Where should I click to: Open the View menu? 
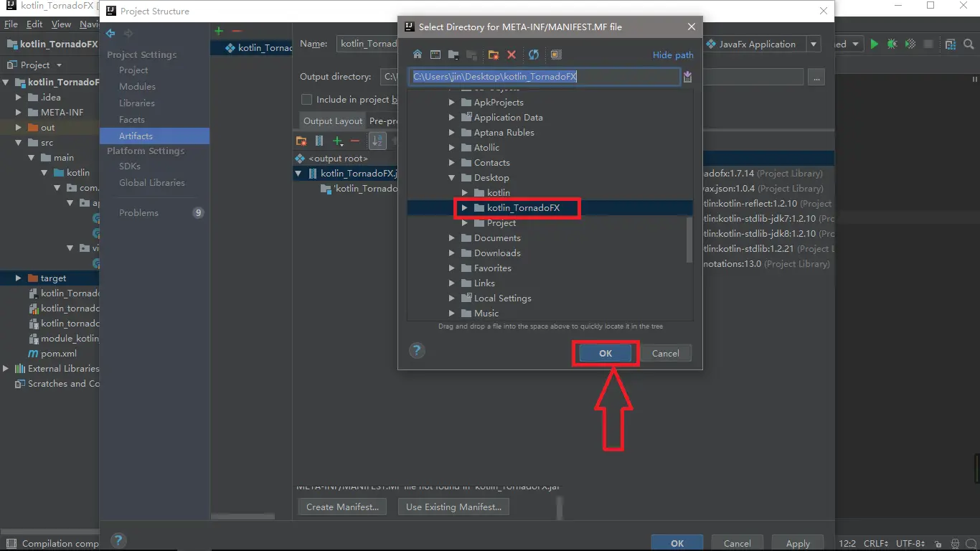coord(61,24)
